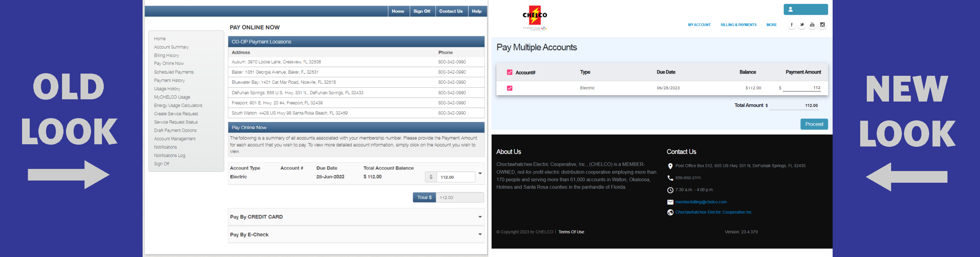Click the old-look payment amount field showing 112.00
The width and height of the screenshot is (980, 257).
(456, 177)
